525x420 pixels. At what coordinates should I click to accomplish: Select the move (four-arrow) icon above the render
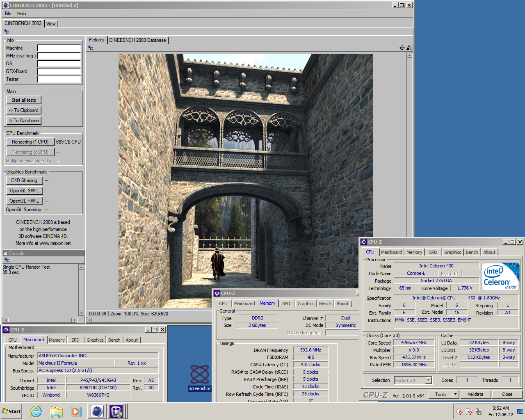(402, 48)
